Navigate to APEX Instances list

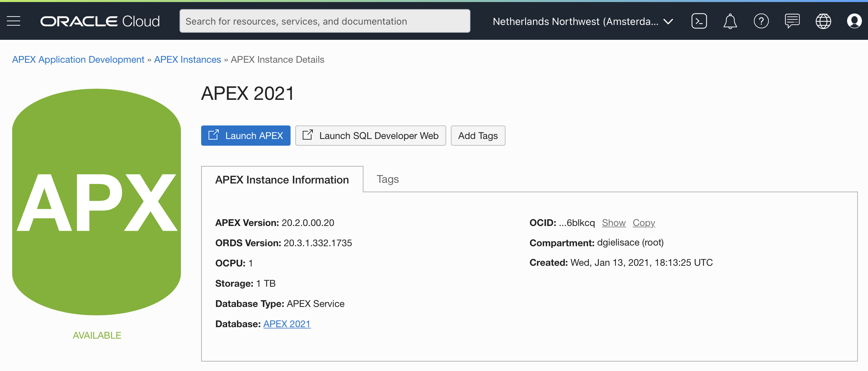tap(187, 59)
